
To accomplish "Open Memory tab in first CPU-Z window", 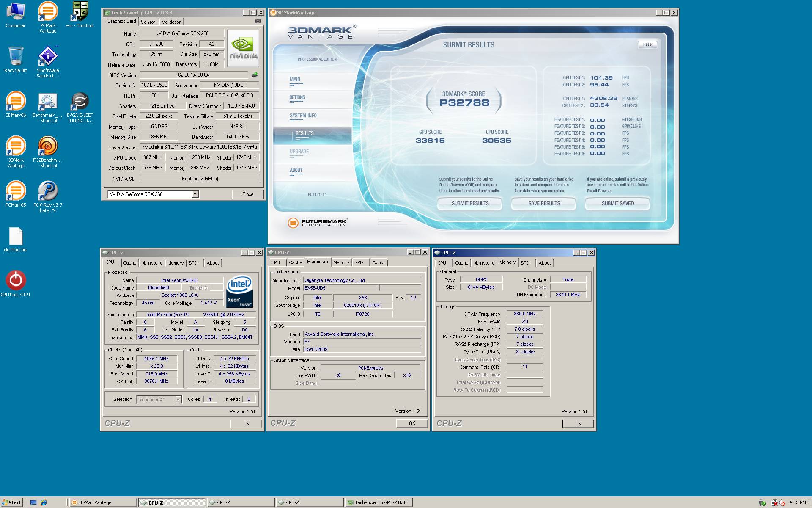I will (x=176, y=263).
